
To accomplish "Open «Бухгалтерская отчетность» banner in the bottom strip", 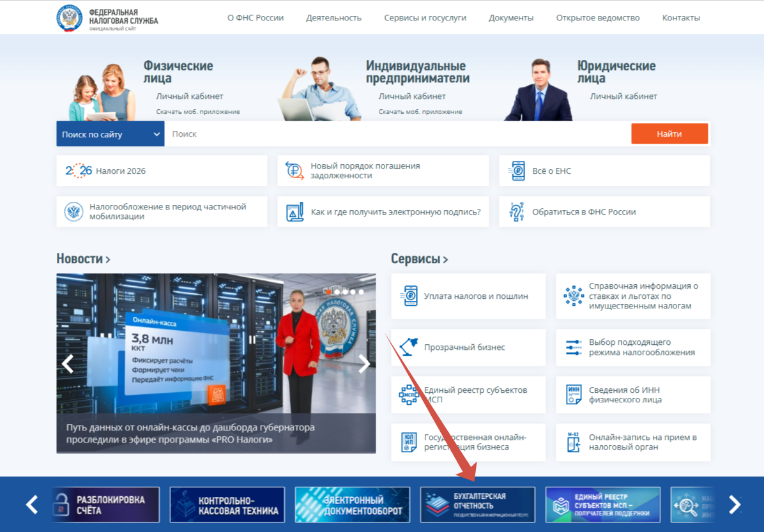I will point(477,504).
